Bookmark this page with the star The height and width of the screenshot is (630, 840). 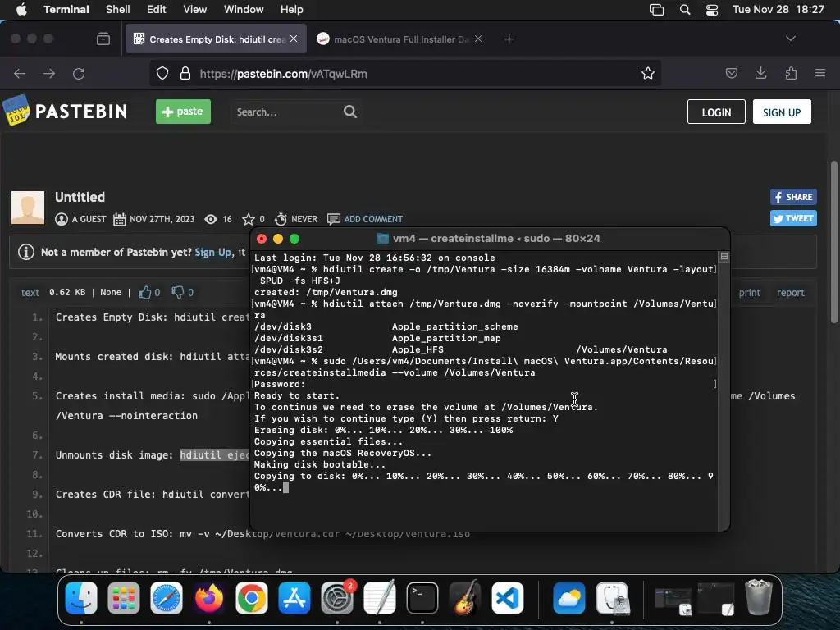tap(648, 73)
